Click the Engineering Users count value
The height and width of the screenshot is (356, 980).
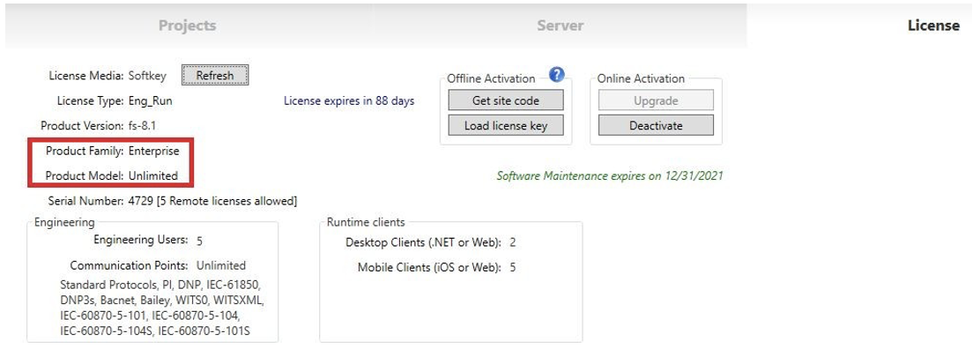(x=199, y=241)
